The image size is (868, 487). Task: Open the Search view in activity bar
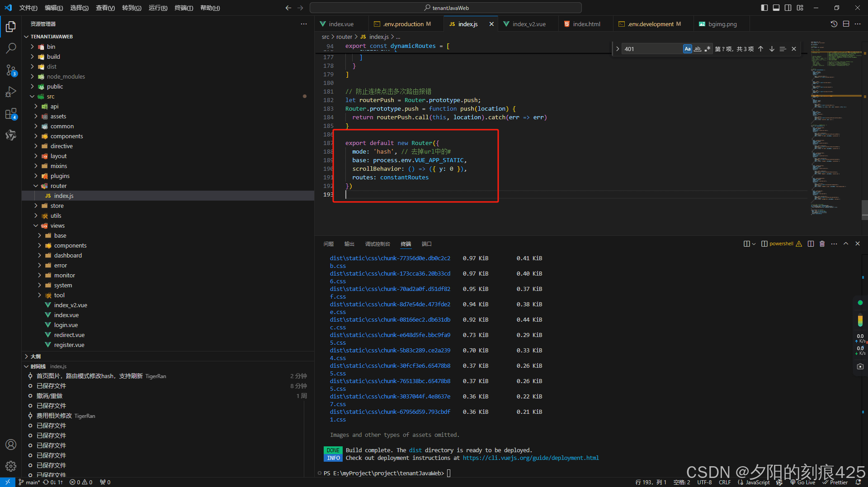[x=11, y=48]
